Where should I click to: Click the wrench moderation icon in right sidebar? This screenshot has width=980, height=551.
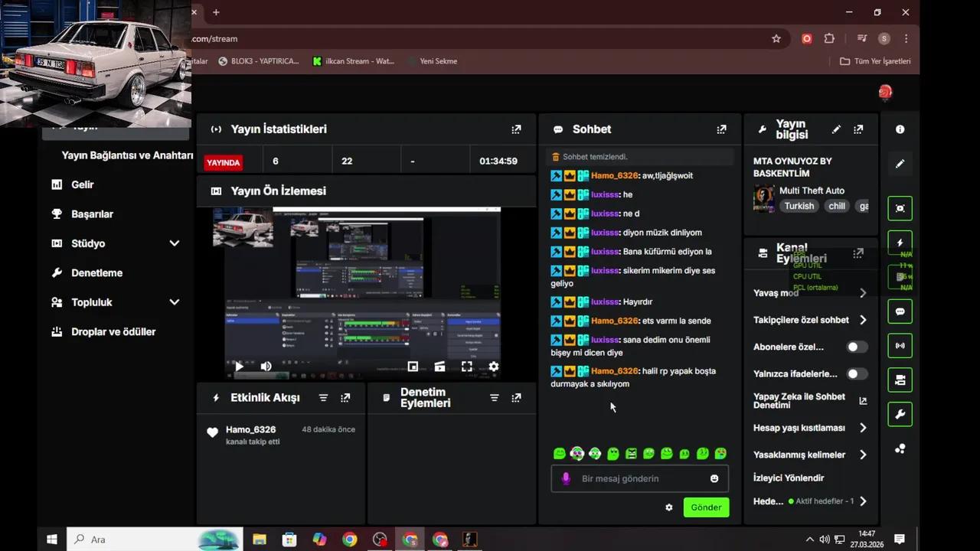[x=900, y=414]
